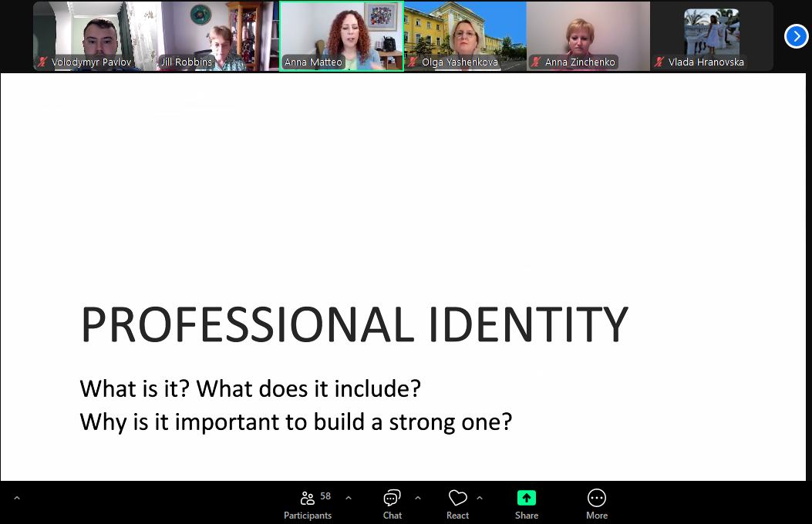Expand the caret next to Participants
The image size is (812, 524).
[348, 498]
